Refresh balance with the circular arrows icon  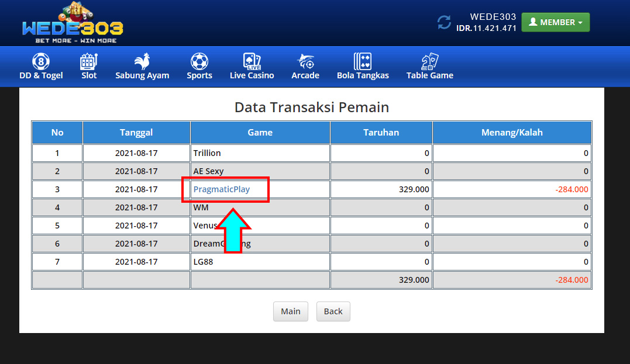tap(445, 23)
